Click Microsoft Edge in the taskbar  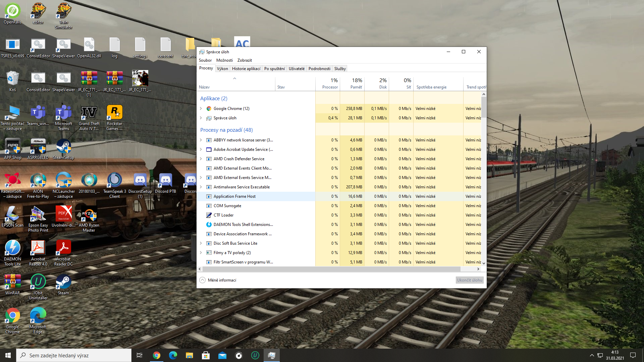(x=173, y=355)
